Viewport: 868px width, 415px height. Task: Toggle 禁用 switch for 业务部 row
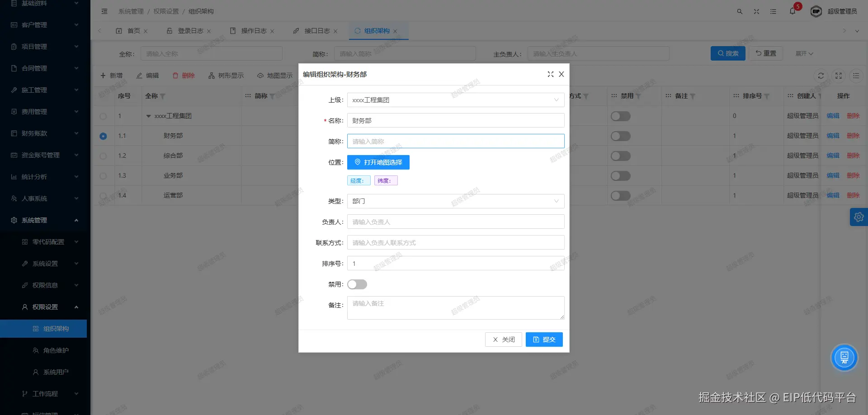621,176
